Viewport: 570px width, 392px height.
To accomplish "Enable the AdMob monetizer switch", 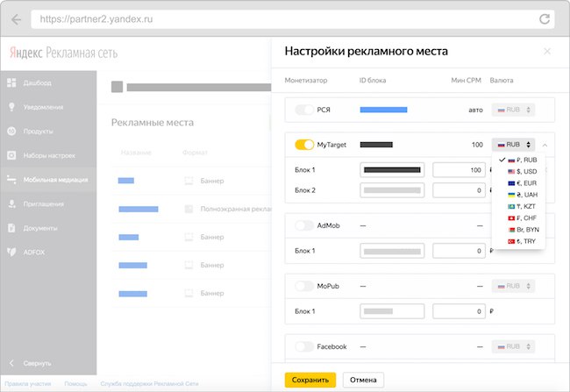I will [304, 225].
